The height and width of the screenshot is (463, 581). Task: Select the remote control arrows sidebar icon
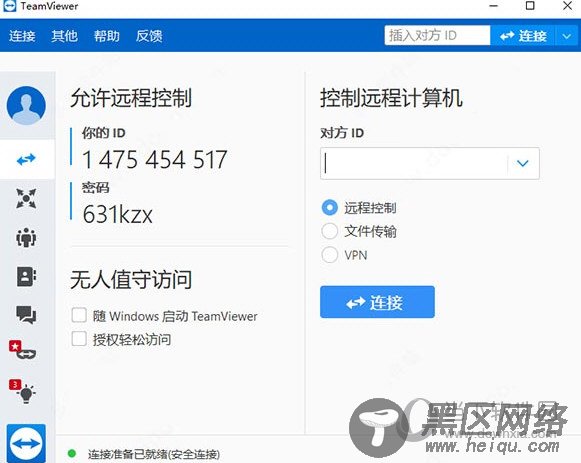26,159
